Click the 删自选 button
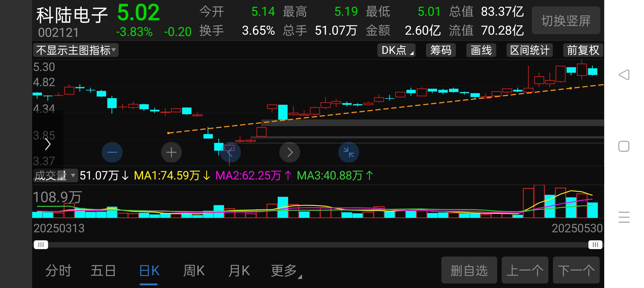This screenshot has height=288, width=644. pos(469,270)
